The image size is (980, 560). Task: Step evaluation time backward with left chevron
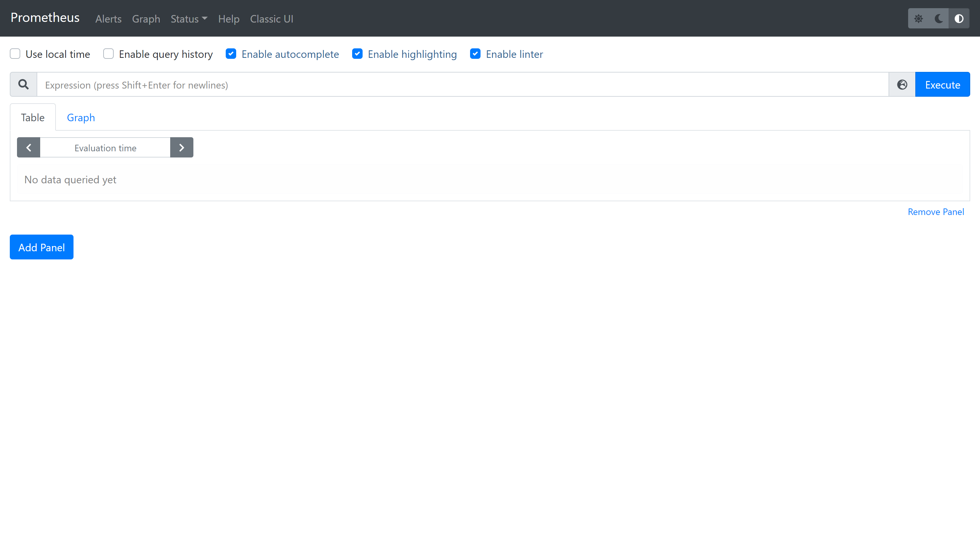(x=28, y=148)
